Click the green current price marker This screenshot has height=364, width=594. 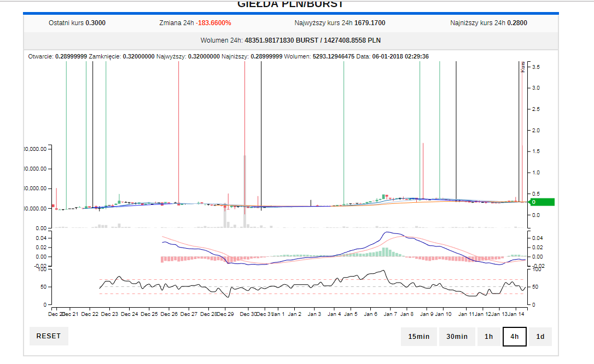pos(541,202)
